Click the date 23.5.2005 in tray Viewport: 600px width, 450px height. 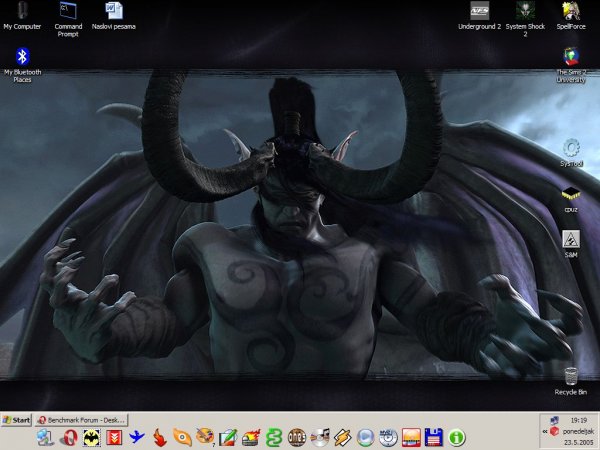(x=579, y=442)
